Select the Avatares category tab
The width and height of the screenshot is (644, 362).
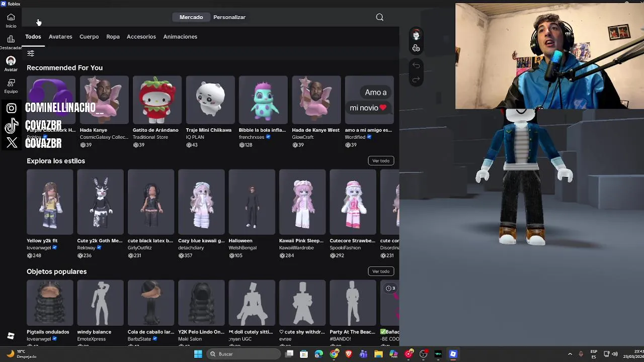(x=60, y=37)
